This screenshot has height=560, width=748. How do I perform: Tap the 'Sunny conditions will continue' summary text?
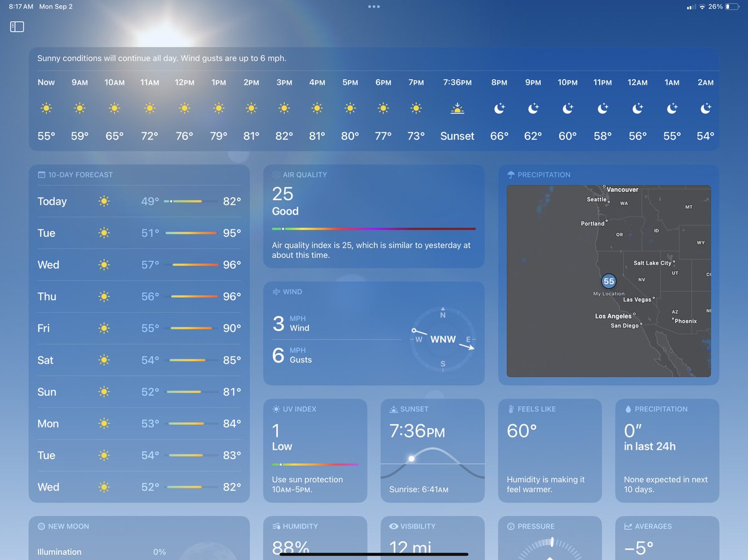point(162,59)
